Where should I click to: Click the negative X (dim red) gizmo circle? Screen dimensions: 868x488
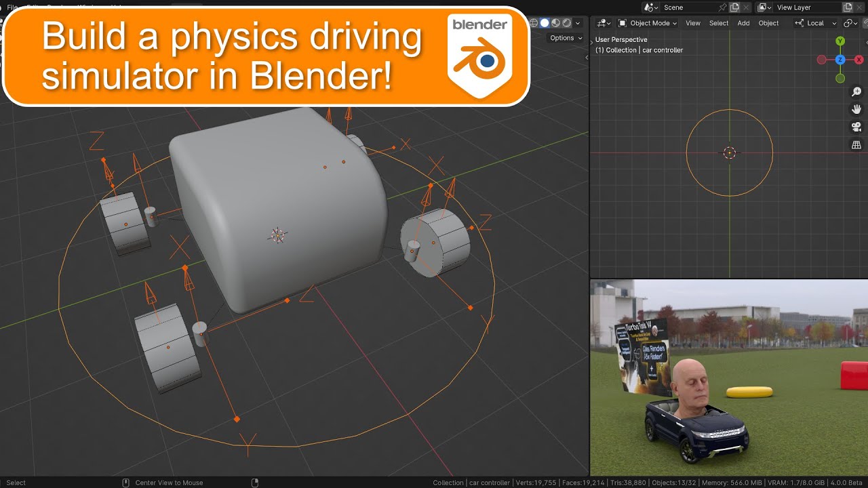click(821, 60)
